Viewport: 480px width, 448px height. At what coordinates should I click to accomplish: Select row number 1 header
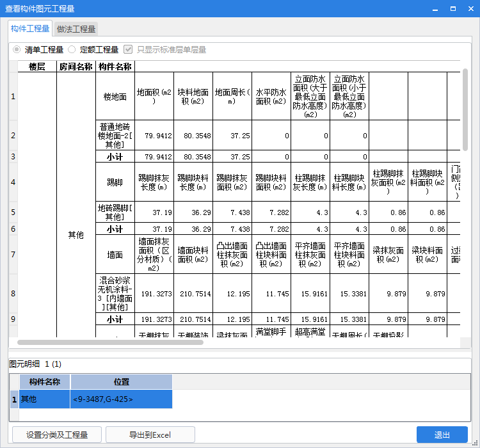coord(13,97)
